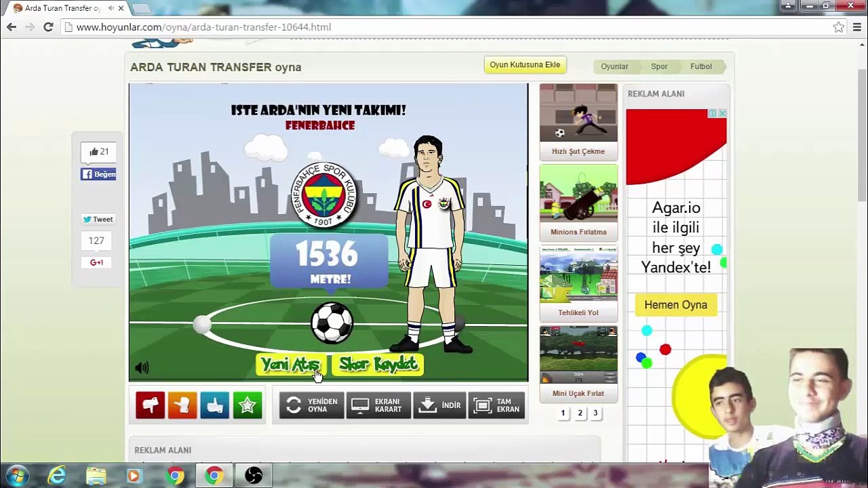
Task: Open the OBS recorder taskbar icon
Action: click(254, 476)
